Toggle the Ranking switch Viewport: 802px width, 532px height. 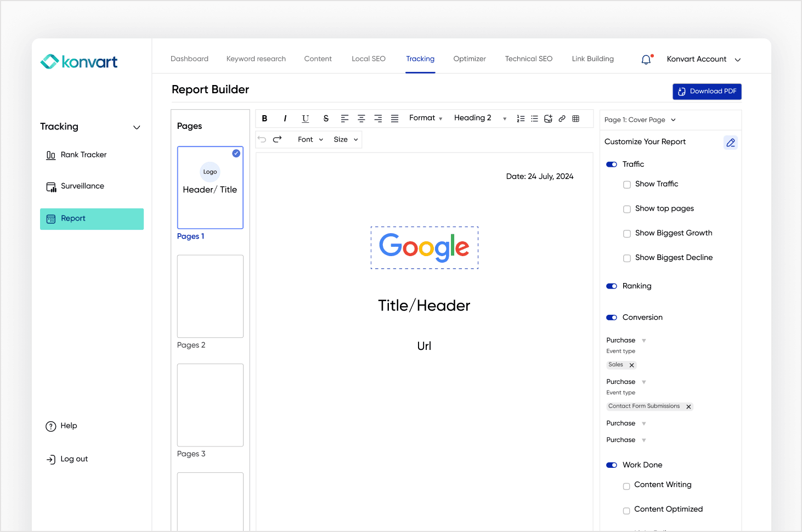(612, 286)
